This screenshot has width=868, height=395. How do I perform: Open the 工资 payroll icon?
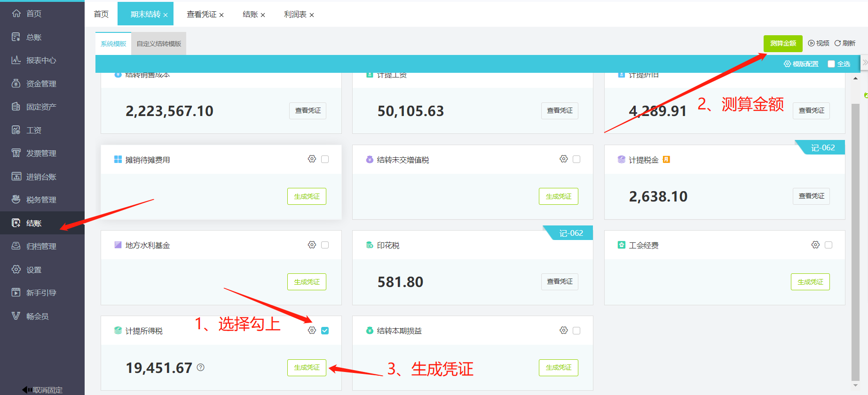point(16,130)
